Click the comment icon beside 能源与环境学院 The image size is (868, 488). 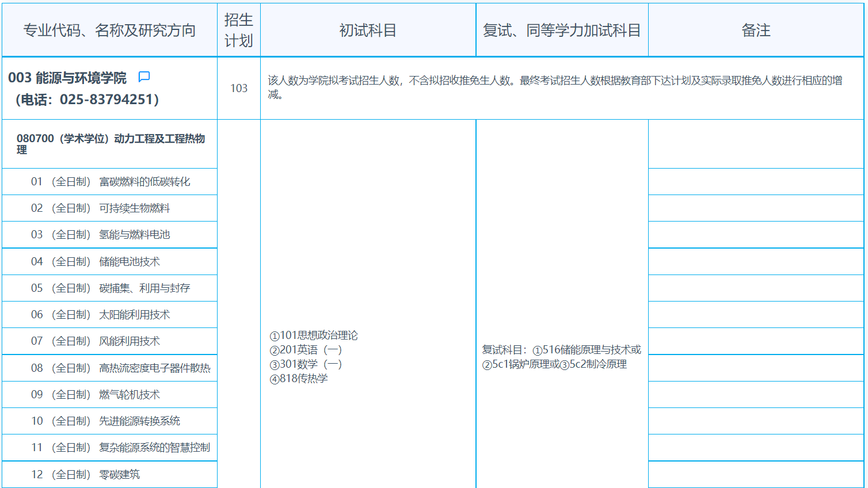coord(144,77)
